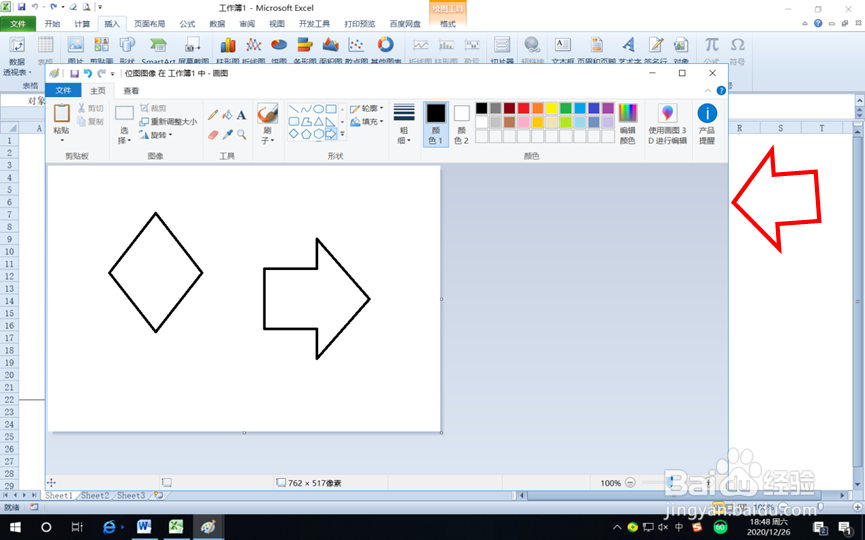The height and width of the screenshot is (540, 865).
Task: Click the Resize (重新调整大小) button
Action: (x=168, y=121)
